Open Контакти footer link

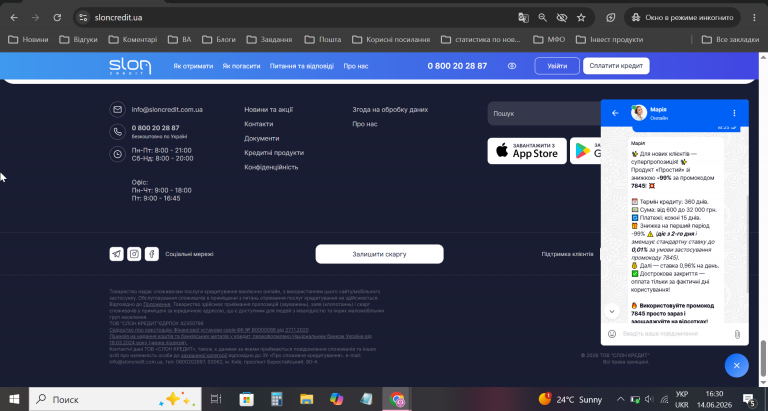259,124
